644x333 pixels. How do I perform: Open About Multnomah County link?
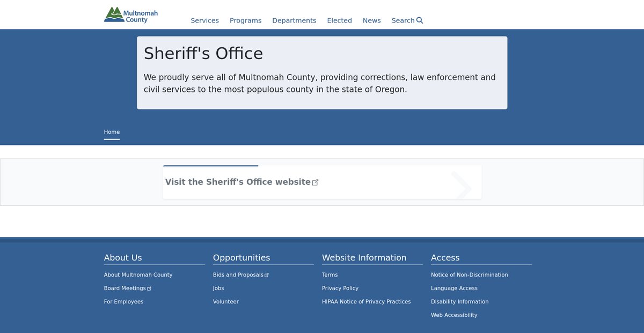(138, 275)
